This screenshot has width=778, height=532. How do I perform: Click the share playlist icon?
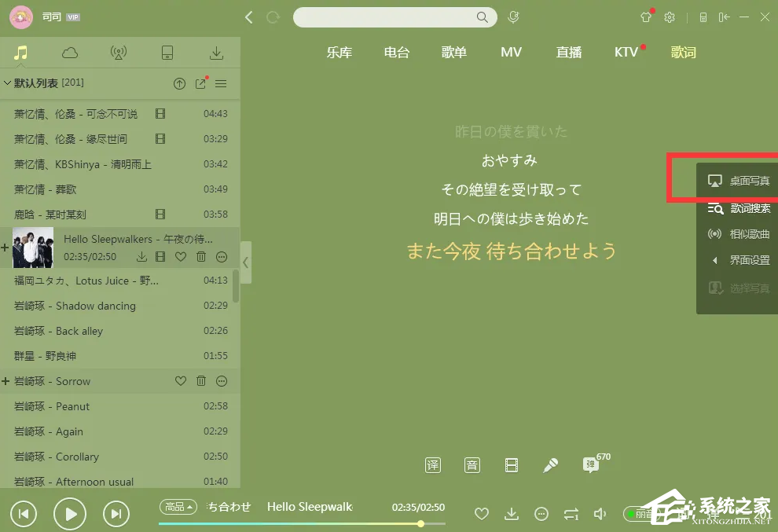tap(200, 83)
